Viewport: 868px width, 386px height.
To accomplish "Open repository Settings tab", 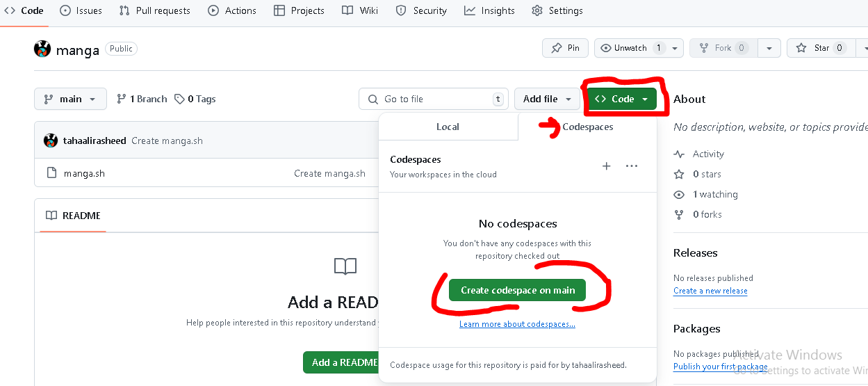I will click(x=557, y=10).
